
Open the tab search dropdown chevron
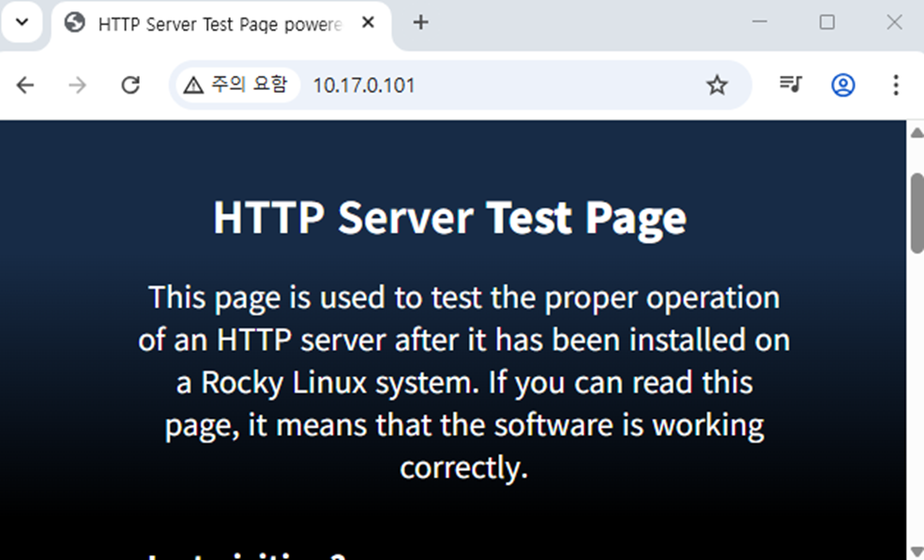click(22, 23)
